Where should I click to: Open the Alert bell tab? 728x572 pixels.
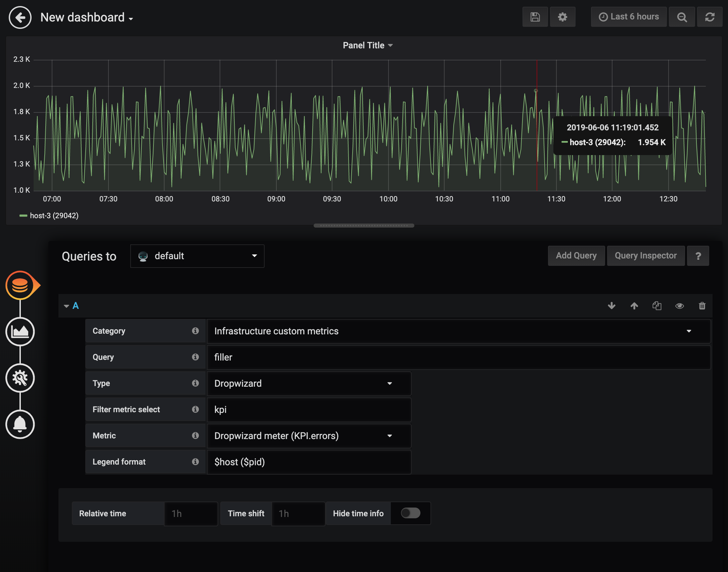pos(20,424)
